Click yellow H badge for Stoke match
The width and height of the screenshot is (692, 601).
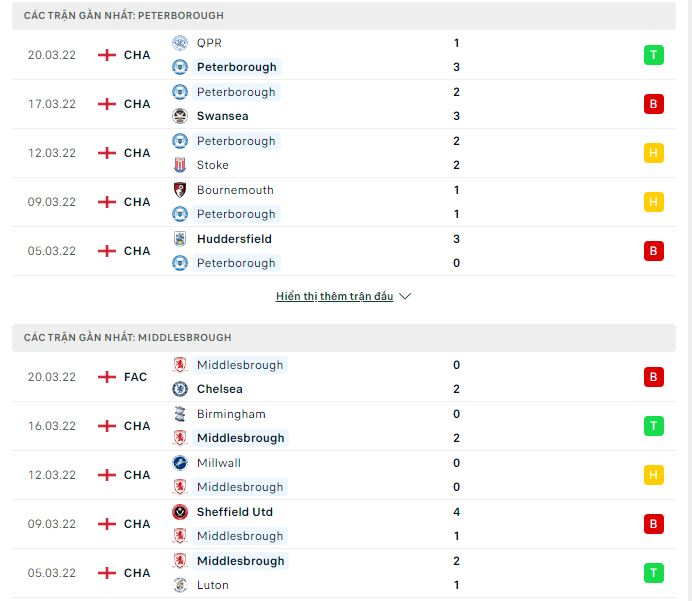pyautogui.click(x=654, y=153)
